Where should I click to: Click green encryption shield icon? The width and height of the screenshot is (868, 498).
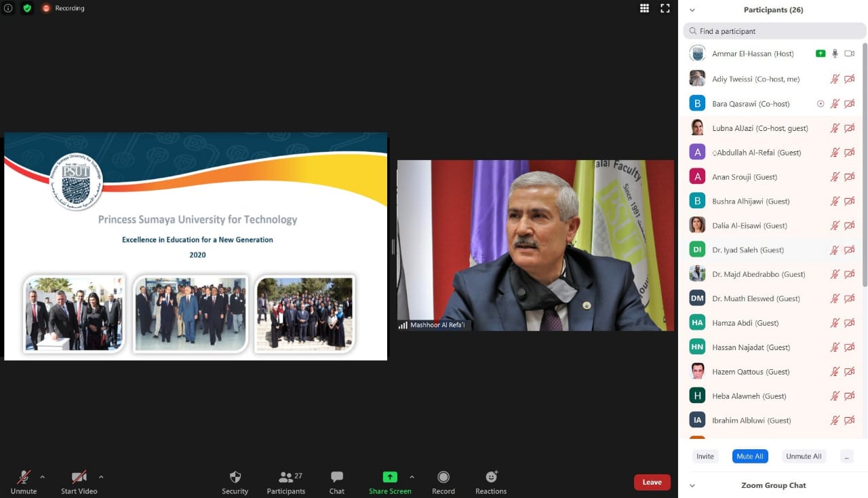pyautogui.click(x=27, y=8)
